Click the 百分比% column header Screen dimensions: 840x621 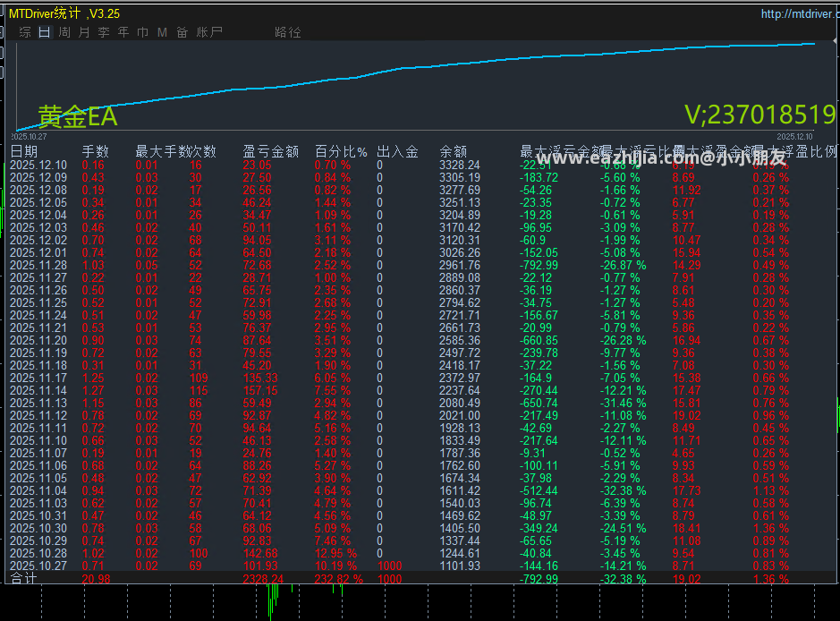pyautogui.click(x=341, y=151)
